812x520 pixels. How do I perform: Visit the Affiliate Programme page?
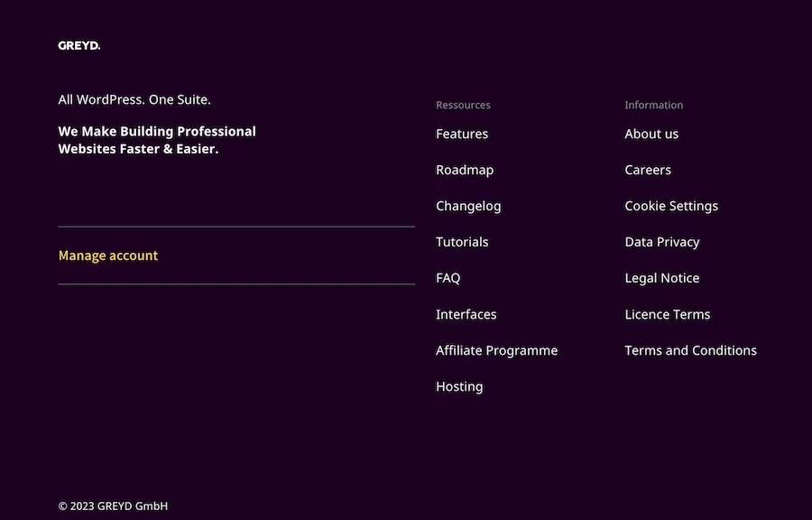[497, 350]
